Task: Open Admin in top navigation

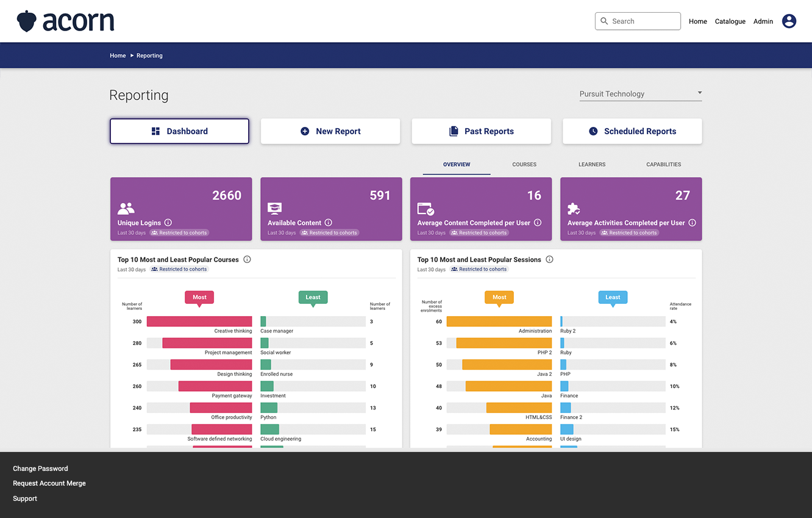Action: pos(763,21)
